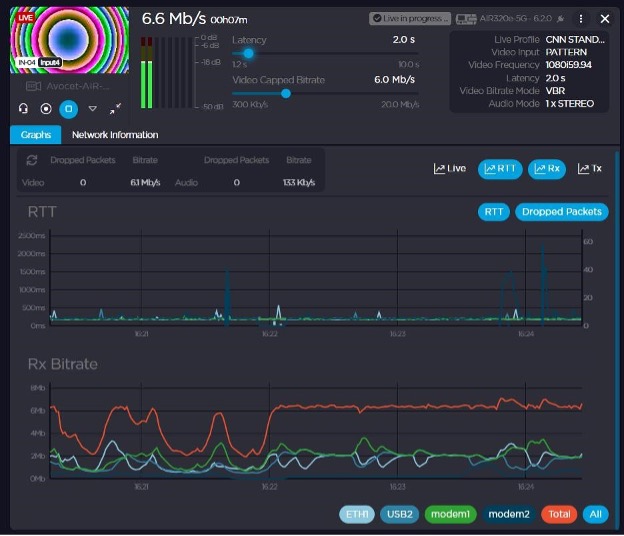Click the refresh icon beside dropped packets stats
The image size is (624, 536).
(32, 160)
